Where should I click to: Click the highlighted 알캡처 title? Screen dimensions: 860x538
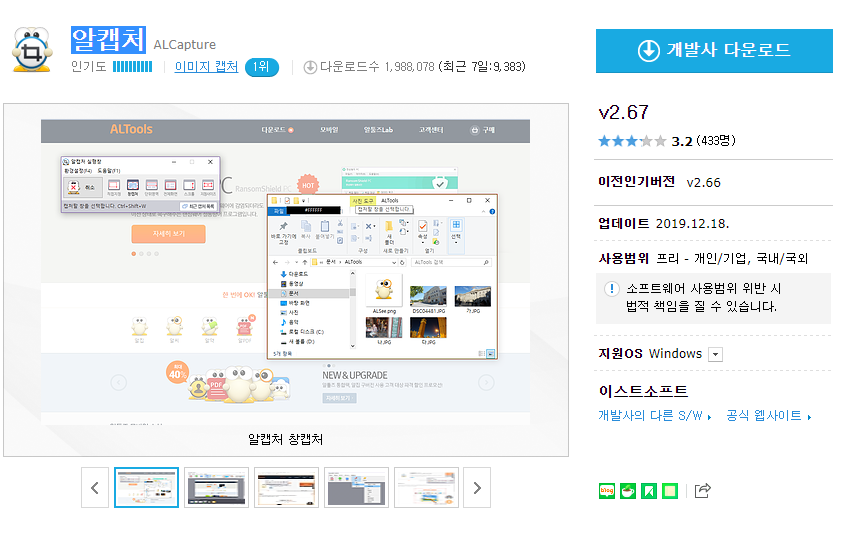pos(109,40)
